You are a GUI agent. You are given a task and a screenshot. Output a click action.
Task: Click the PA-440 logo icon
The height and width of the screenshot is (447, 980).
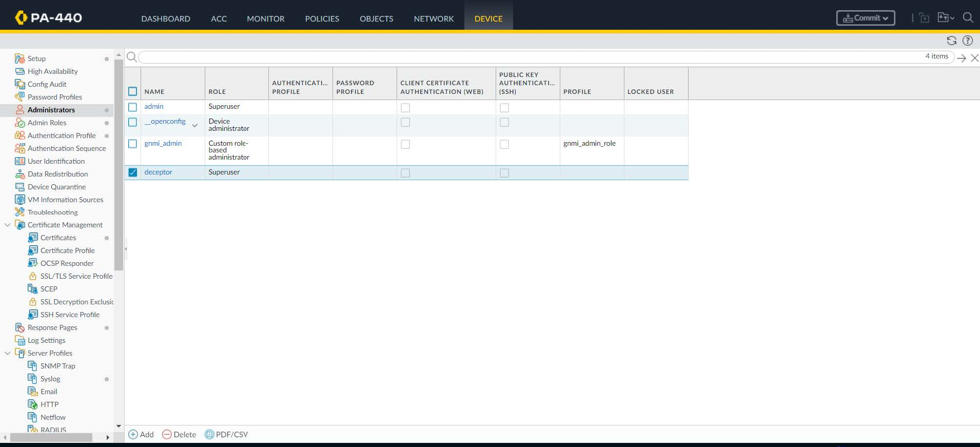click(x=21, y=17)
